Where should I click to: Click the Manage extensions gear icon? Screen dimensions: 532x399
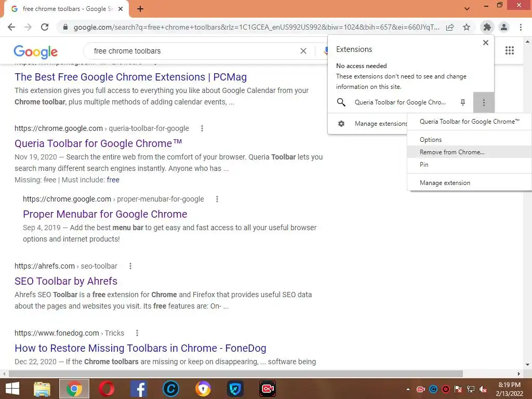pyautogui.click(x=341, y=124)
